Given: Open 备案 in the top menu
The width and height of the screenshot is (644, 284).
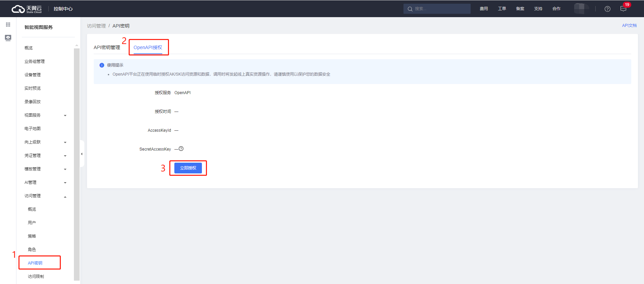Looking at the screenshot, I should [x=520, y=9].
